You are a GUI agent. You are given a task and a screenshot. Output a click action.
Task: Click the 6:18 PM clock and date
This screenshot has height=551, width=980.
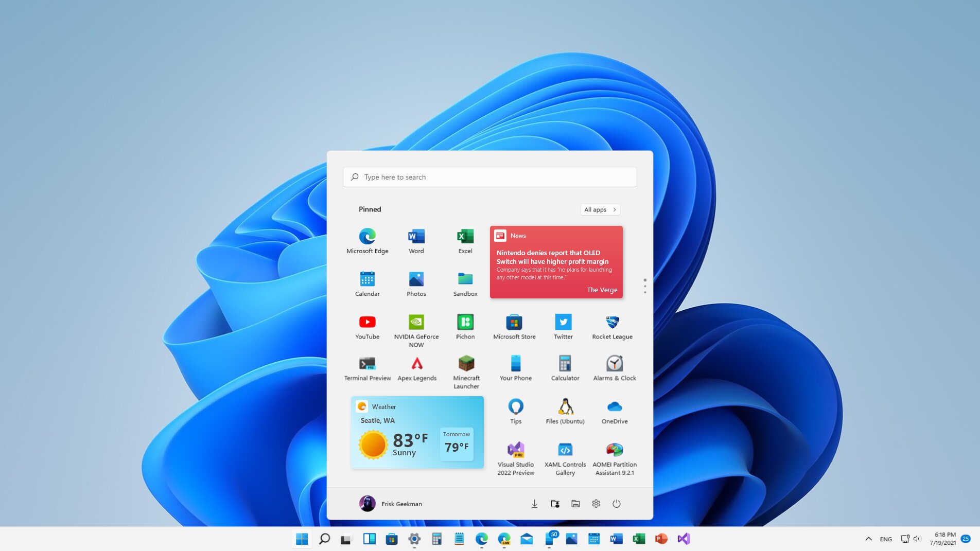point(943,539)
